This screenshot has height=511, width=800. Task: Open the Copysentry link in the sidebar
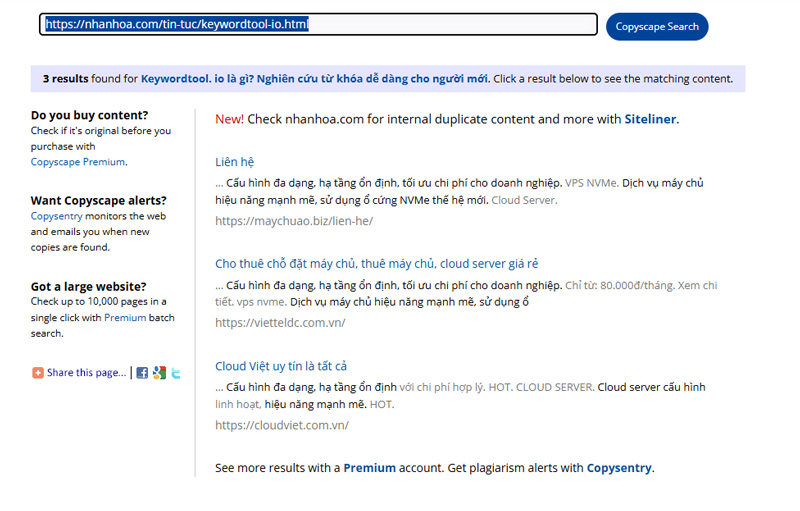point(56,216)
